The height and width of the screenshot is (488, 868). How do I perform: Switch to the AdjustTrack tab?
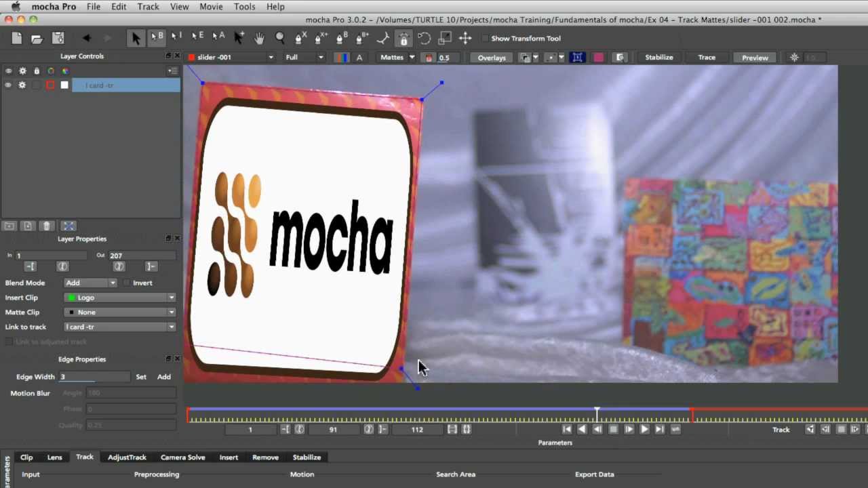click(x=127, y=457)
